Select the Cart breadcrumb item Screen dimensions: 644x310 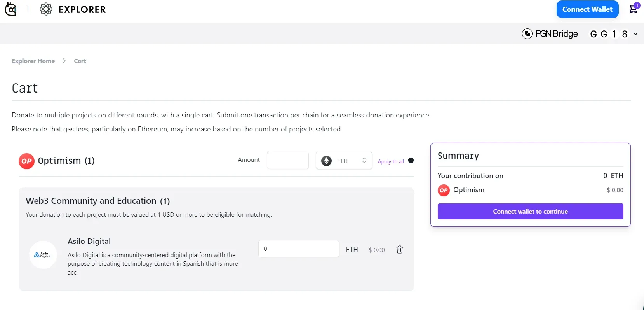[x=80, y=61]
